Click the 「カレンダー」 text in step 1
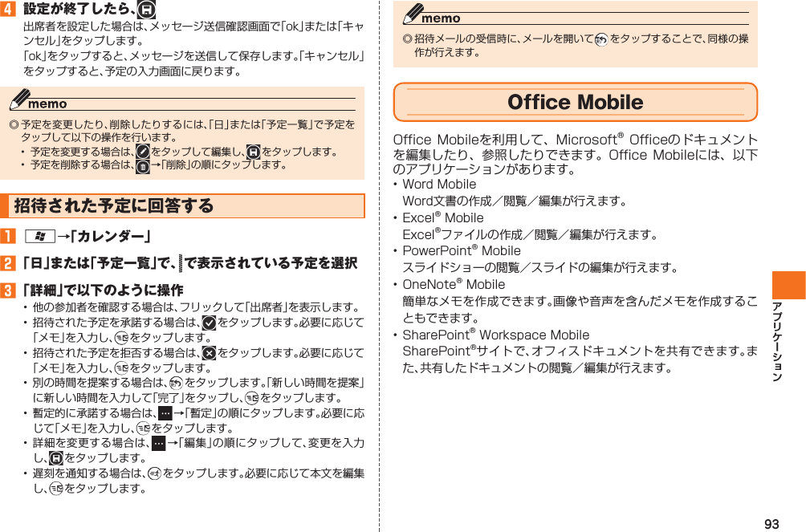 (x=111, y=237)
